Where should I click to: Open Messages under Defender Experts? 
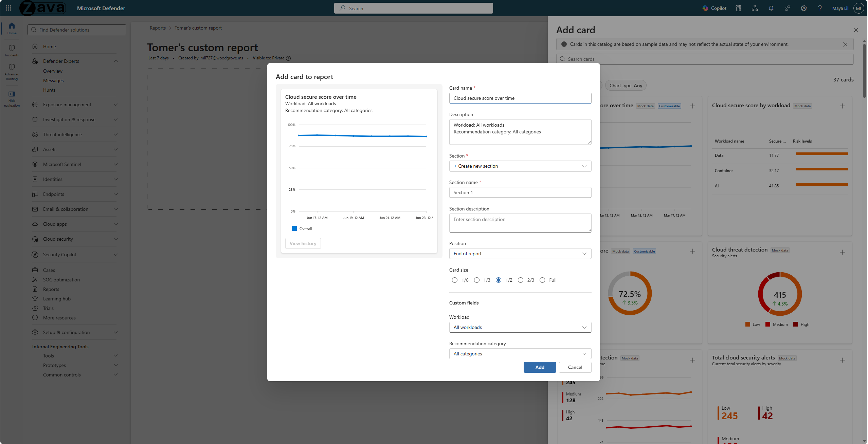pos(53,80)
